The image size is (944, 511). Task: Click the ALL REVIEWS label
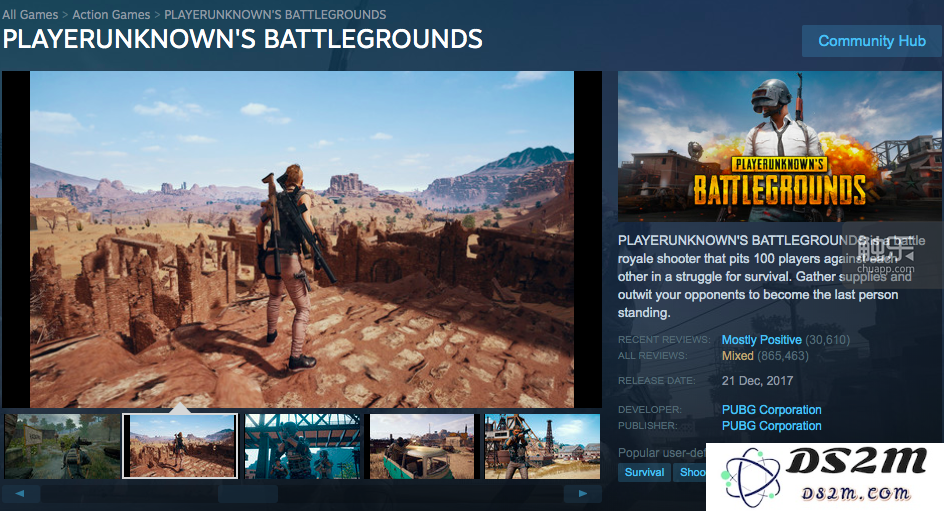[x=652, y=356]
